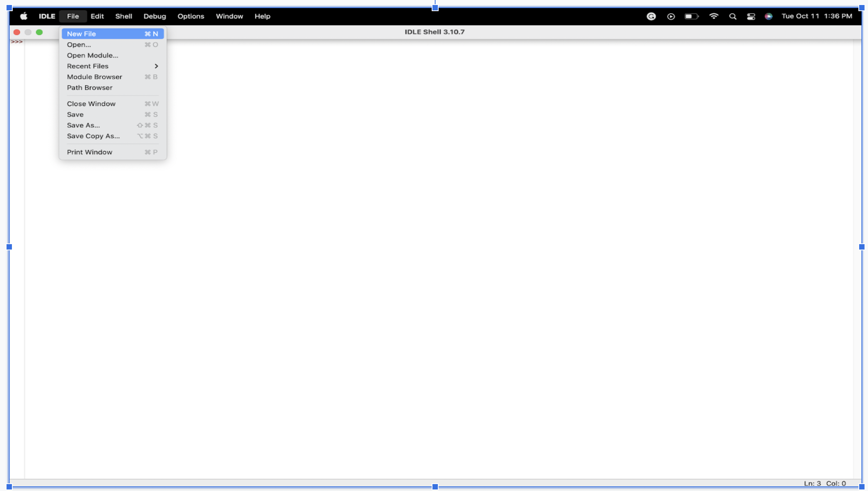Viewport: 868px width, 491px height.
Task: Open the Debug menu
Action: [x=155, y=16]
